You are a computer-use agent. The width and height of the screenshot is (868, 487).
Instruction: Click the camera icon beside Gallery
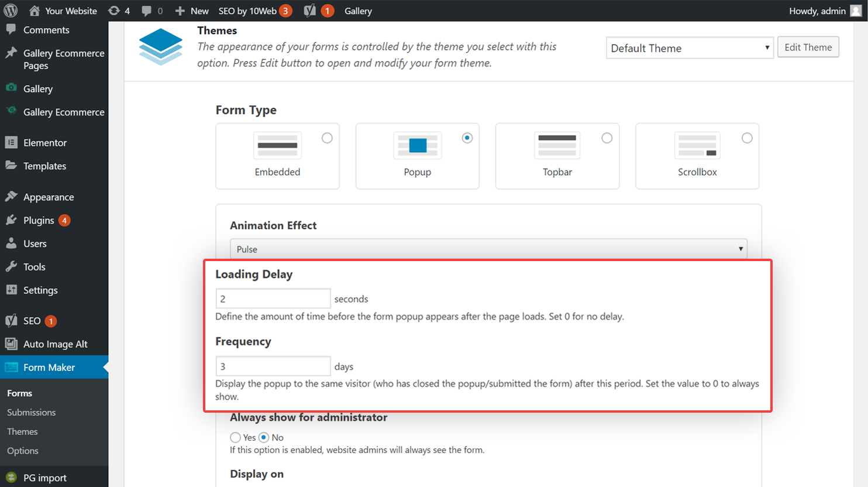11,88
